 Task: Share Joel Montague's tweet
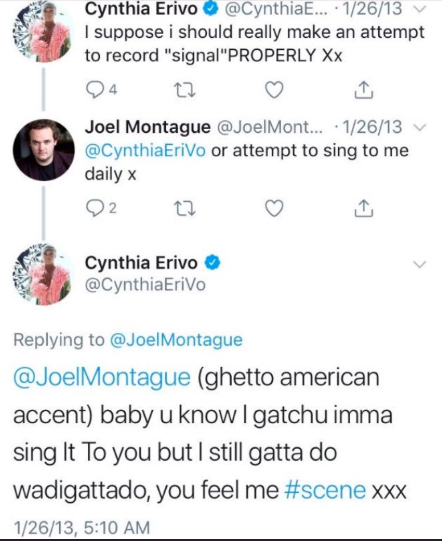click(364, 208)
